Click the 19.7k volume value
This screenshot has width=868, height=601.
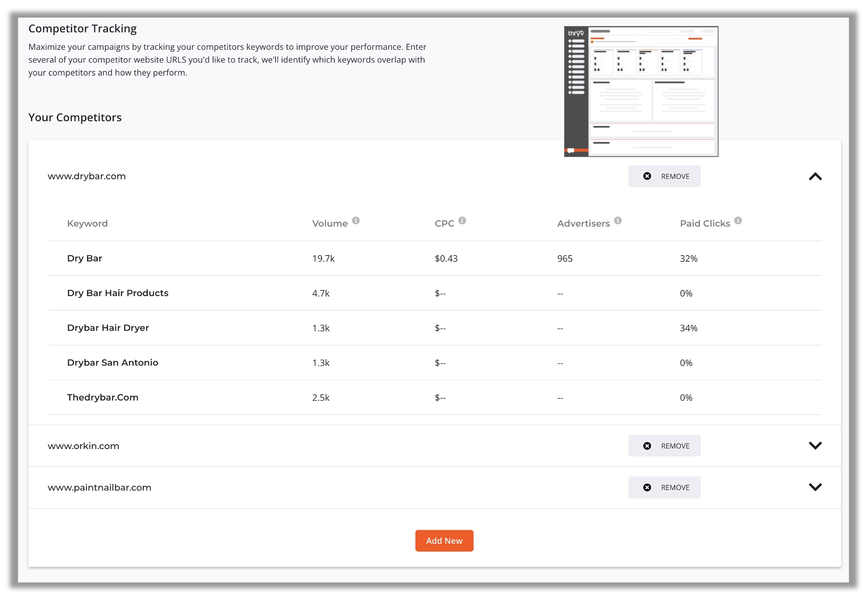pos(324,258)
